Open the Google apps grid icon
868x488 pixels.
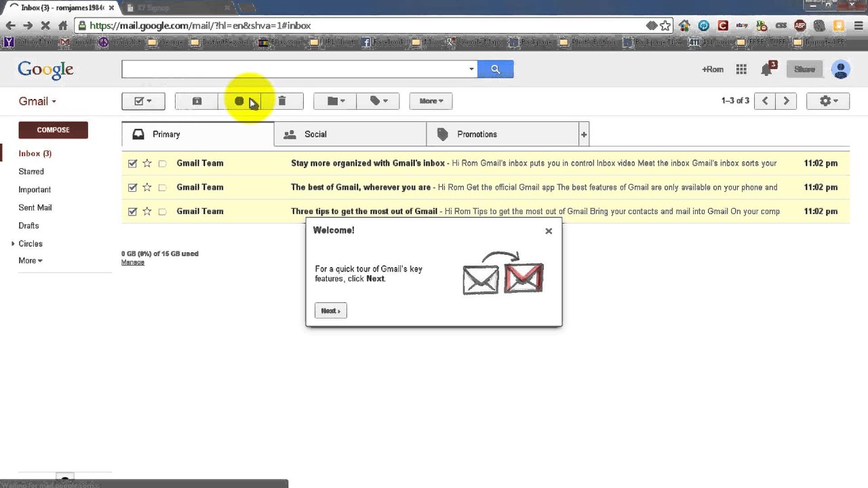click(741, 69)
